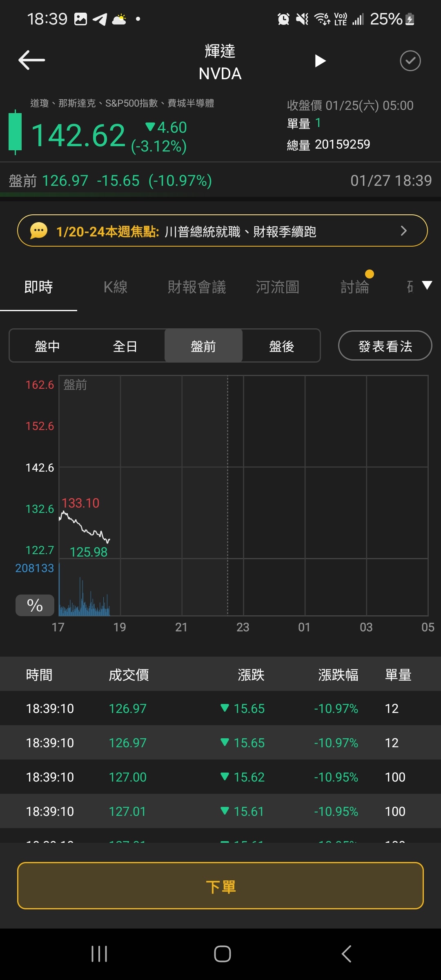Tap the 下單 order button
The width and height of the screenshot is (441, 980).
pyautogui.click(x=220, y=886)
